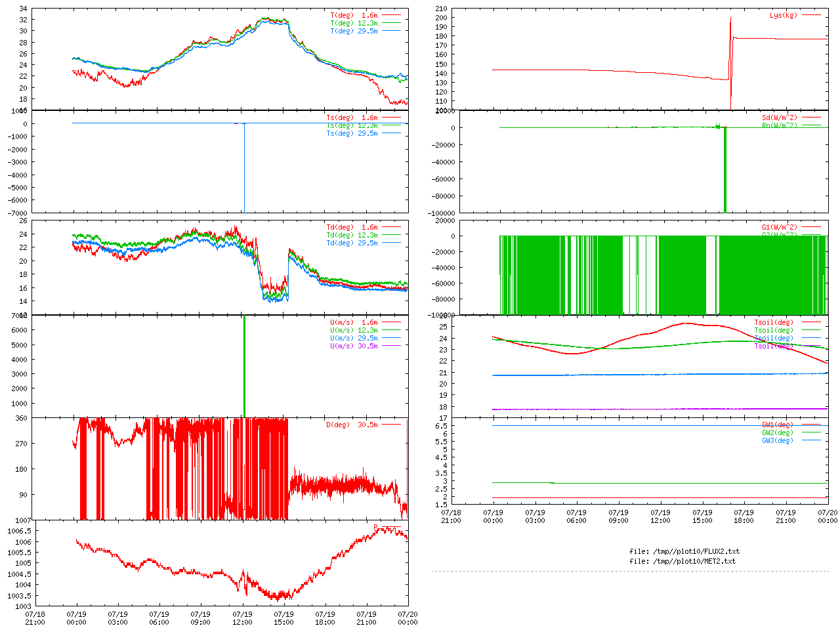The image size is (840, 630).
Task: Click the 1004.5 pressure axis value
Action: pyautogui.click(x=19, y=574)
